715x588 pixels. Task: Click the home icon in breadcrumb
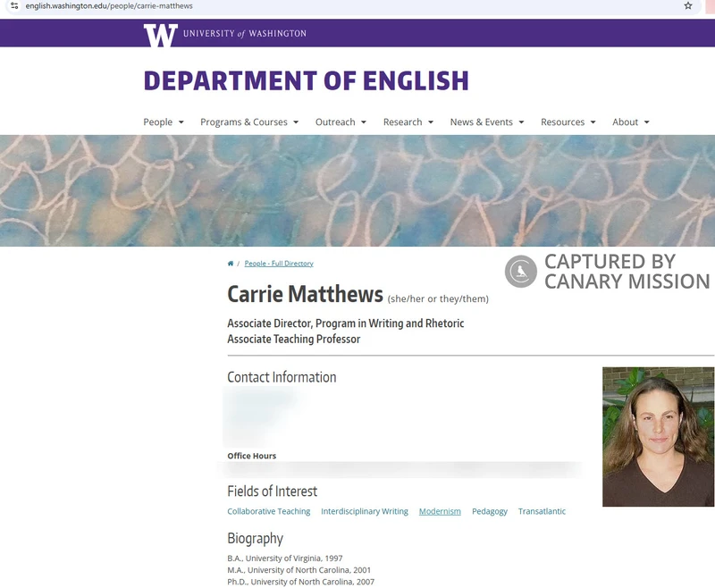(x=231, y=264)
